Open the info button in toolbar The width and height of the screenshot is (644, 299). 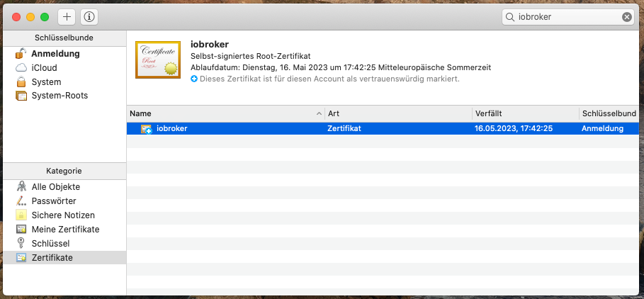click(x=89, y=17)
